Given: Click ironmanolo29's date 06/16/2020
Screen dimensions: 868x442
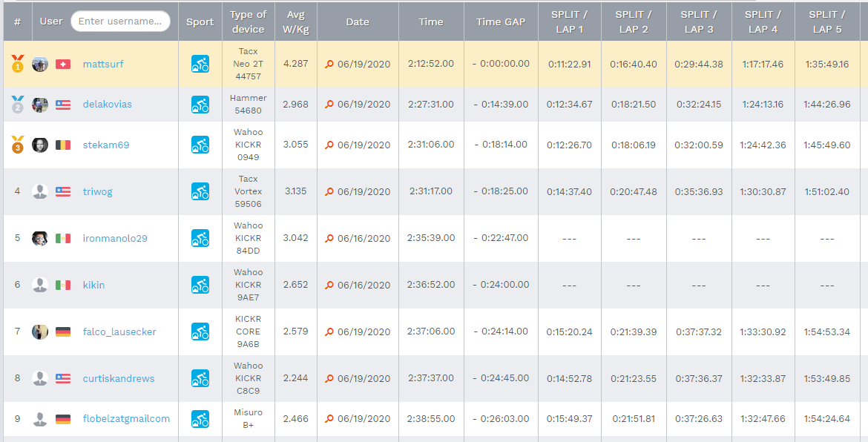Looking at the screenshot, I should 364,238.
